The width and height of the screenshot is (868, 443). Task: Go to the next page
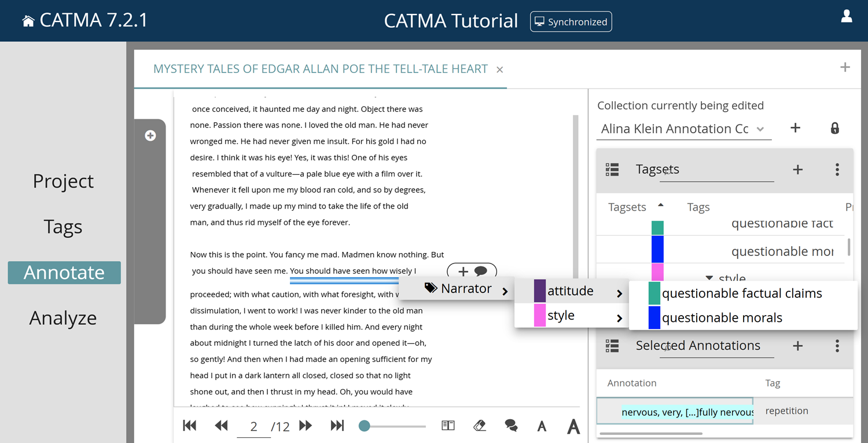click(306, 426)
